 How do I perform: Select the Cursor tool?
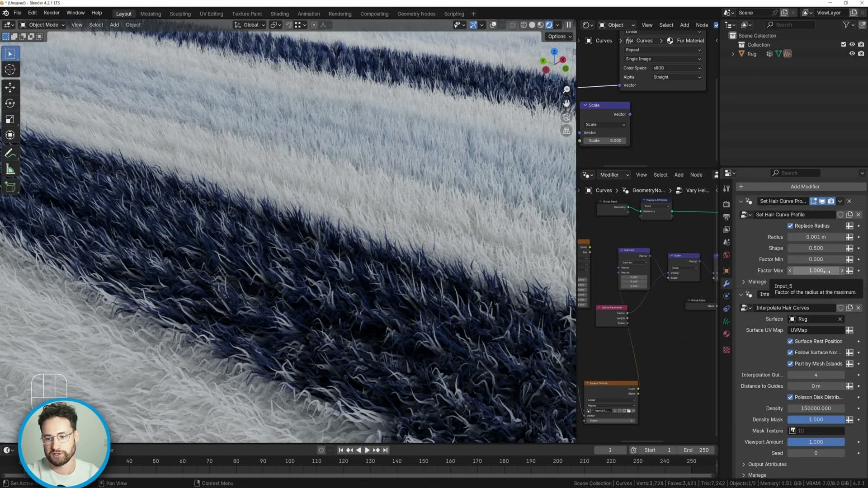(10, 70)
